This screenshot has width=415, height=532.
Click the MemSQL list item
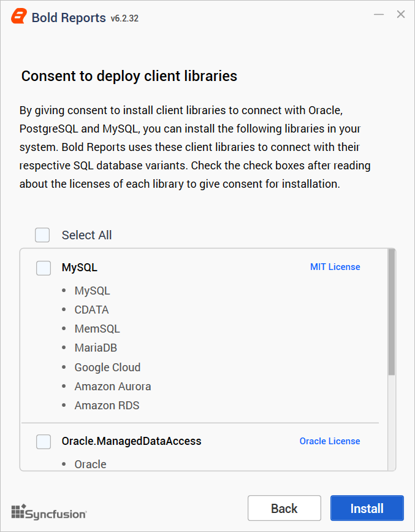point(97,329)
